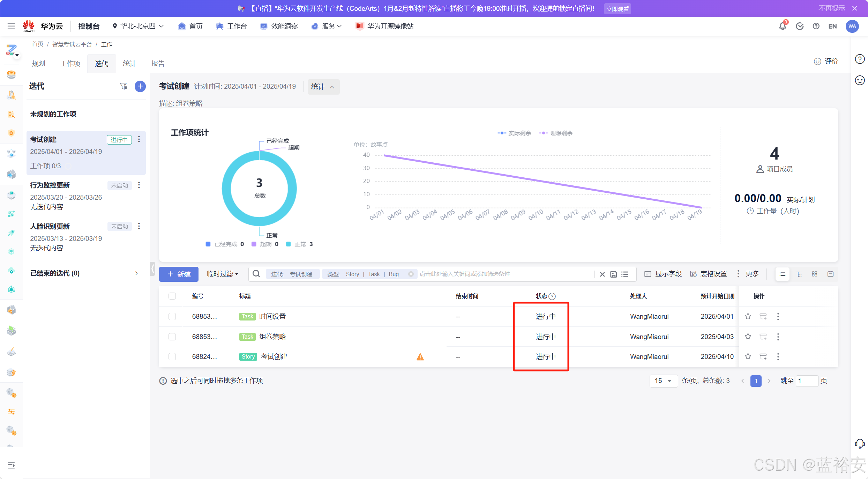The image size is (868, 479).
Task: Click 立即观看 in the banner
Action: [x=617, y=9]
